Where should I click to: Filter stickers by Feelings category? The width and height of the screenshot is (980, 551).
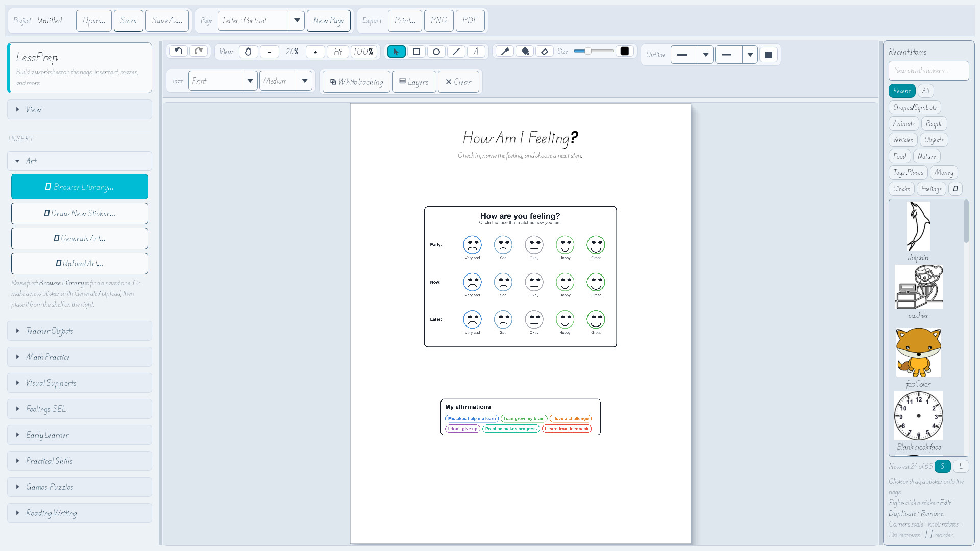931,189
